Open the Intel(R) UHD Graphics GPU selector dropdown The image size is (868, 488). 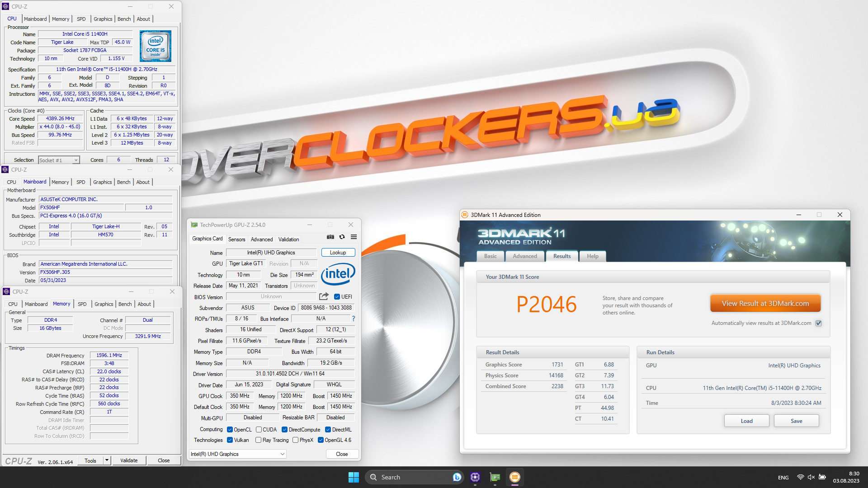(238, 454)
